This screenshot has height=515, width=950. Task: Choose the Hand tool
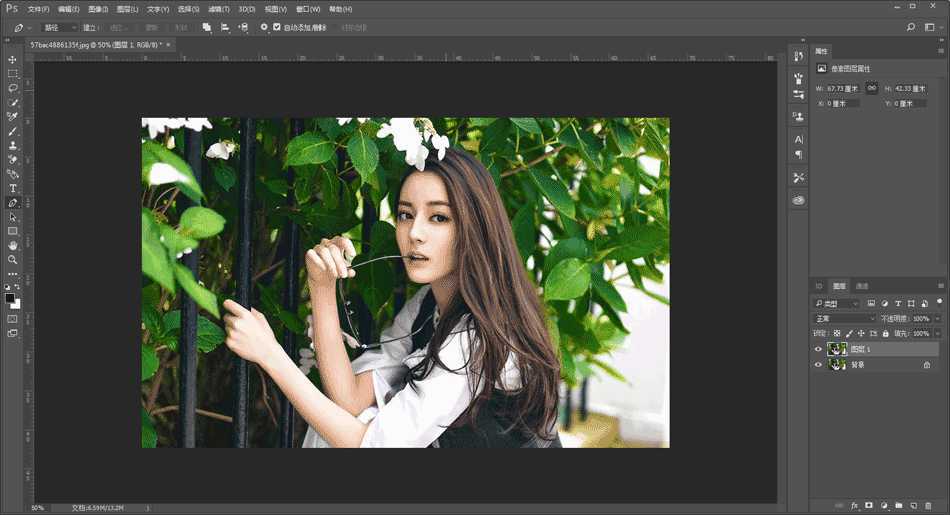pos(13,245)
